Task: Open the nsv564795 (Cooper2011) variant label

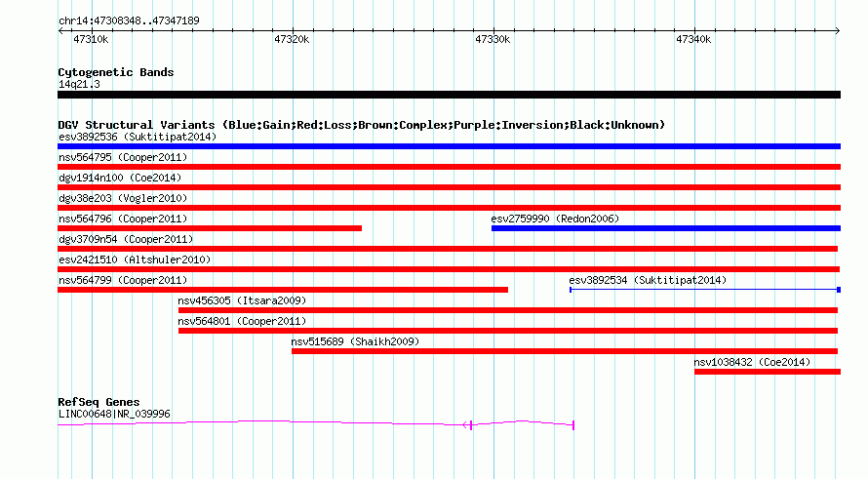Action: (123, 157)
